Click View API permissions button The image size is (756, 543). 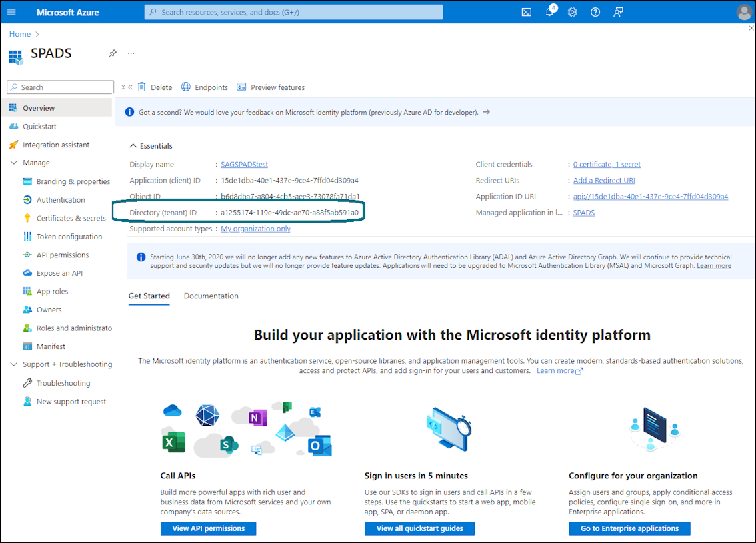[x=208, y=528]
